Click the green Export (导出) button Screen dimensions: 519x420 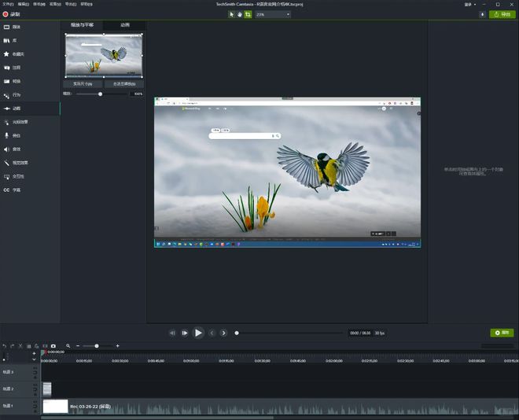coord(502,14)
